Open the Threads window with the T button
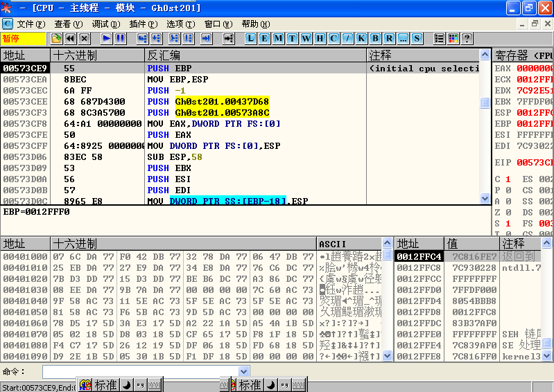554x392 pixels. 292,39
